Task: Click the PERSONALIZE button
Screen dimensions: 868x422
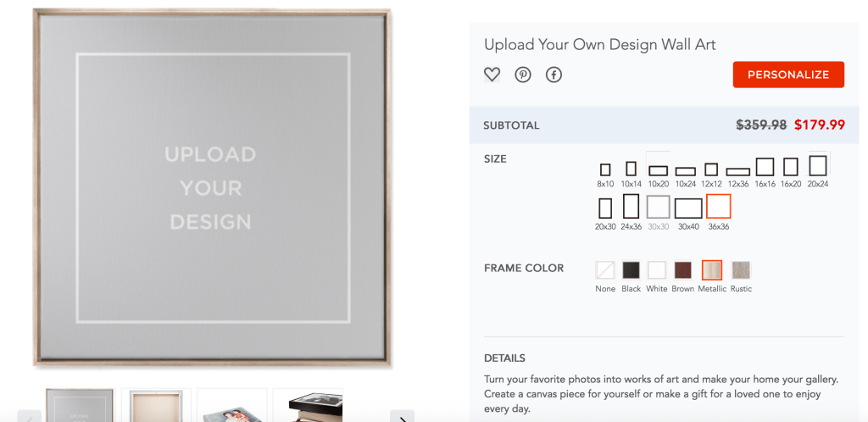Action: pyautogui.click(x=788, y=75)
